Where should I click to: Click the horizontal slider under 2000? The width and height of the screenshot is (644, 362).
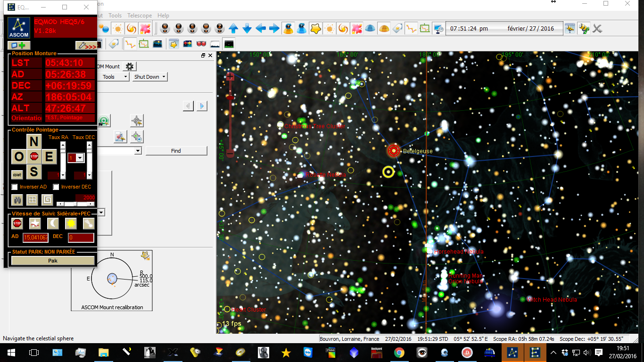pos(75,204)
